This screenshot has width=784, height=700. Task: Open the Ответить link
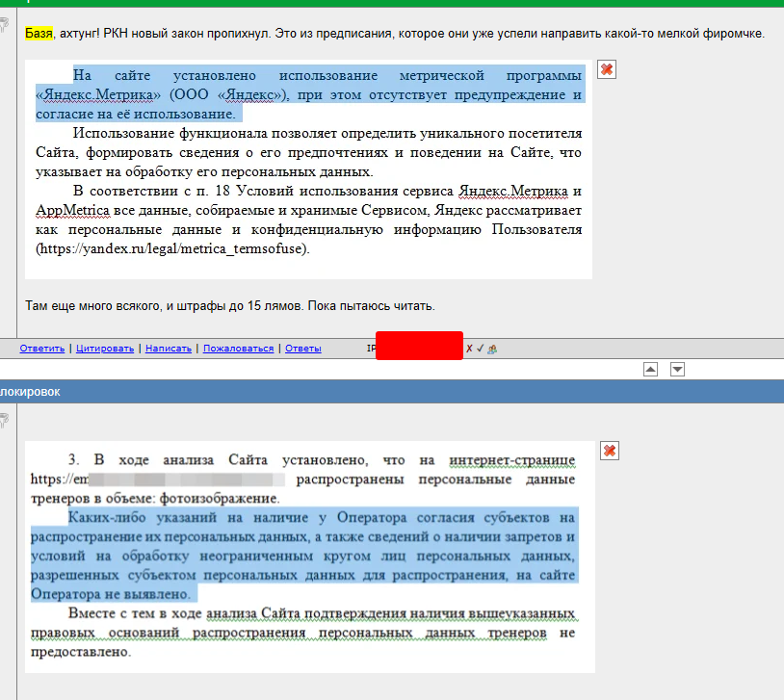click(x=42, y=349)
